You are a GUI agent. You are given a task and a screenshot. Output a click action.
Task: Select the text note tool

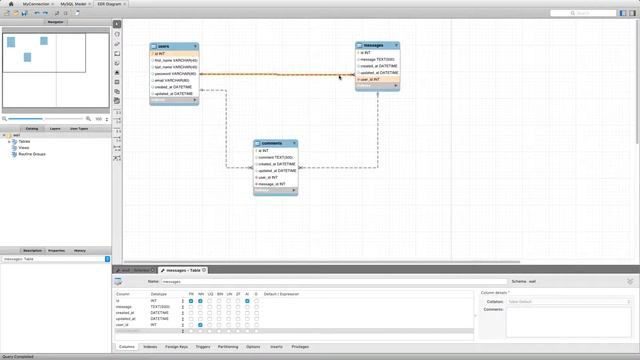coord(117,63)
